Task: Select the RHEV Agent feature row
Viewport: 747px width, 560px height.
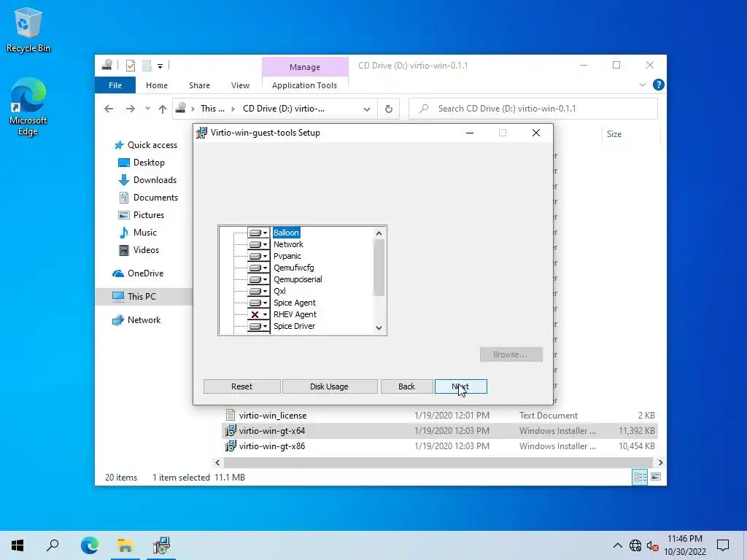Action: pos(295,314)
